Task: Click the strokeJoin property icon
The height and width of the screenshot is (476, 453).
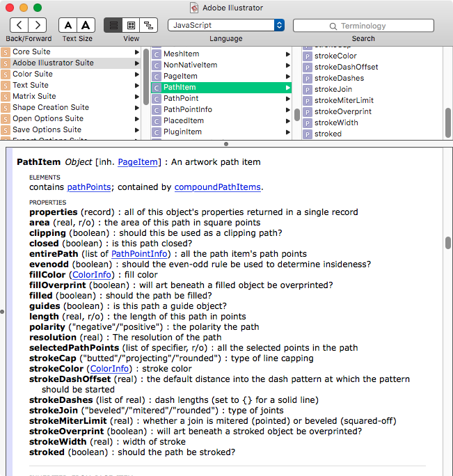Action: [308, 90]
